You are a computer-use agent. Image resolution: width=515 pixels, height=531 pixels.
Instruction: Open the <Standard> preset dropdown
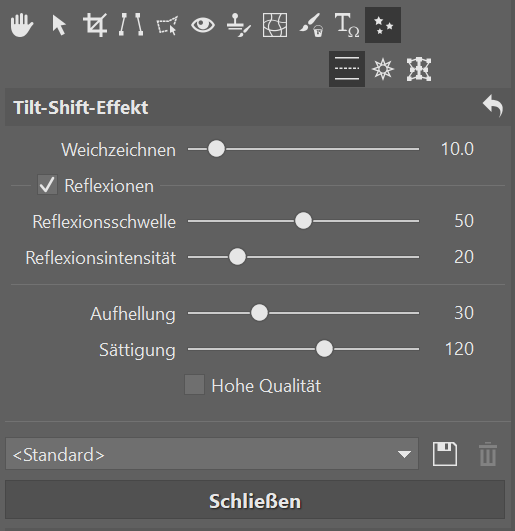coord(212,454)
